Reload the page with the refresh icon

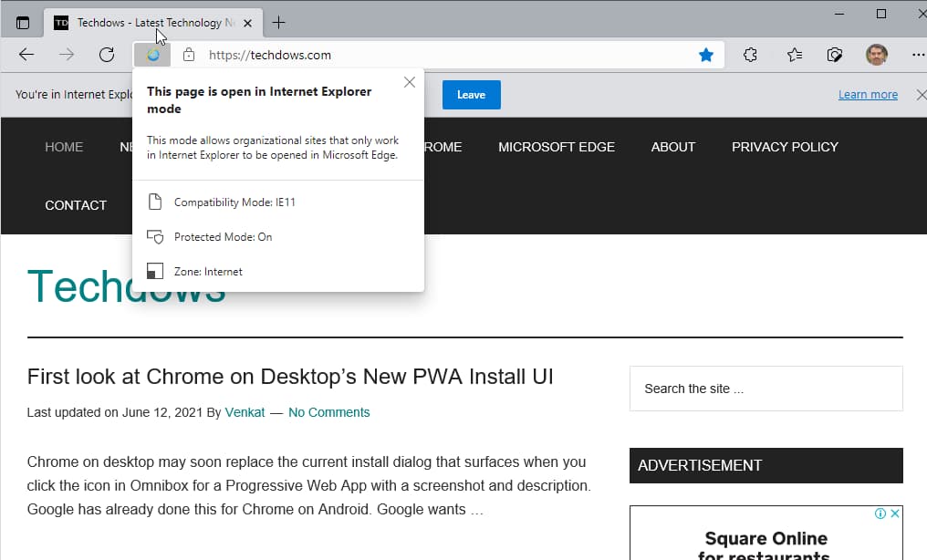107,55
